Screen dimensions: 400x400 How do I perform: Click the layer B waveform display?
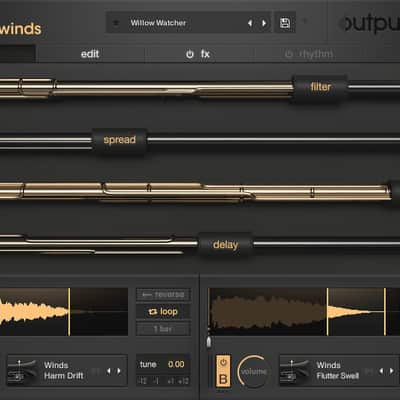point(304,312)
